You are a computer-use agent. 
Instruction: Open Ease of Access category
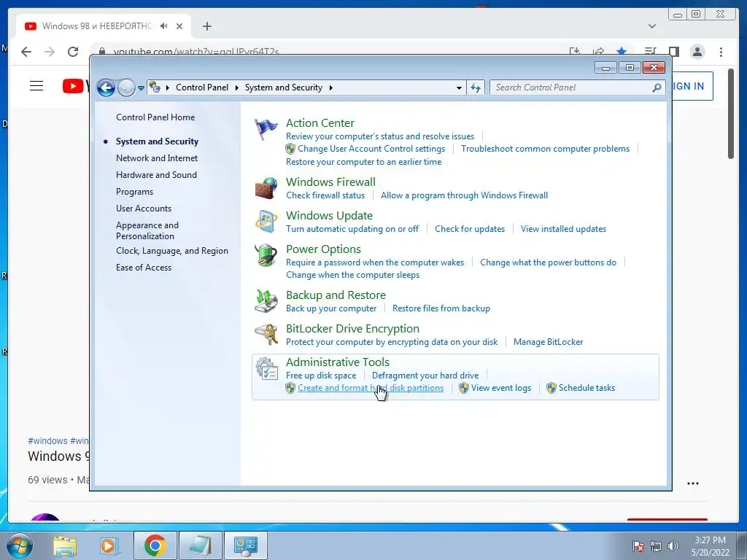144,267
